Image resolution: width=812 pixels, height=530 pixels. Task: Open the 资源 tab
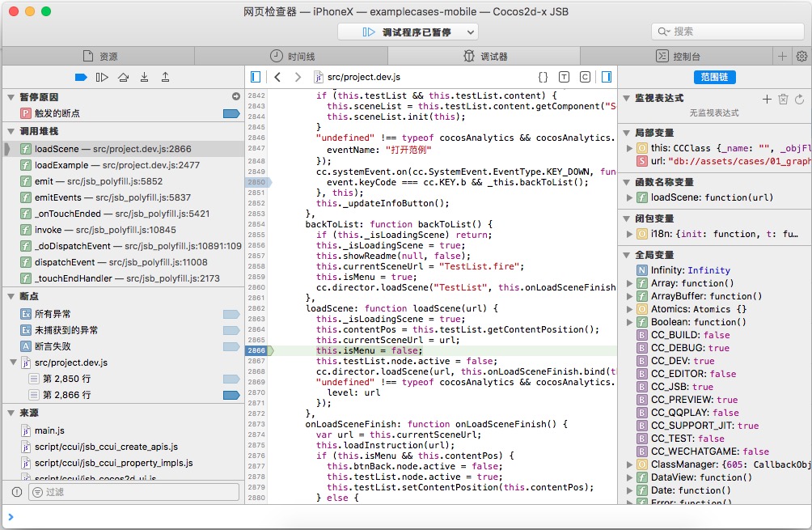(x=99, y=56)
